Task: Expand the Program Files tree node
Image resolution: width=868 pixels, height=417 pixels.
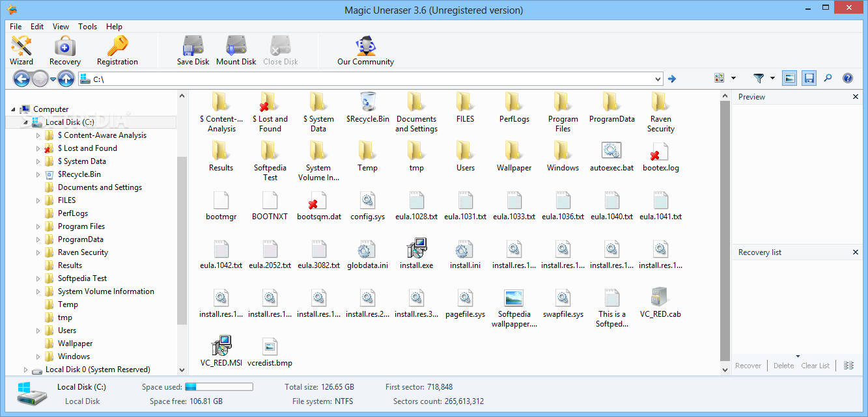Action: [x=38, y=226]
